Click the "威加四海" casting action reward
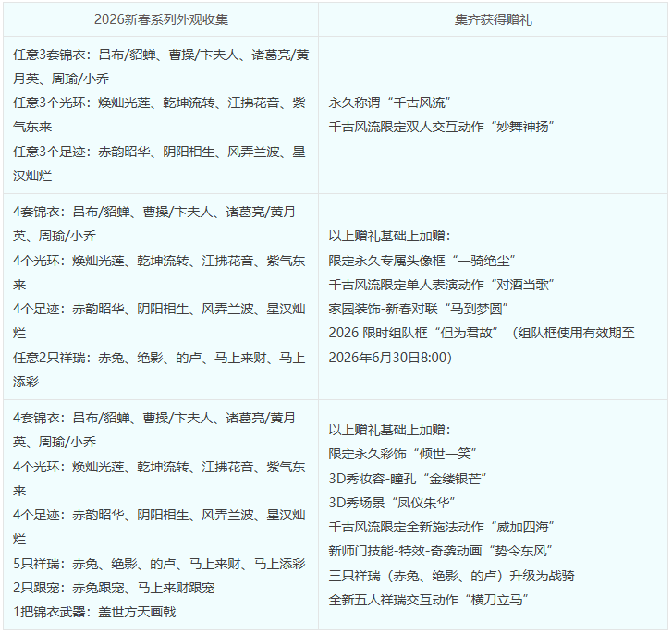The height and width of the screenshot is (633, 672). [441, 526]
